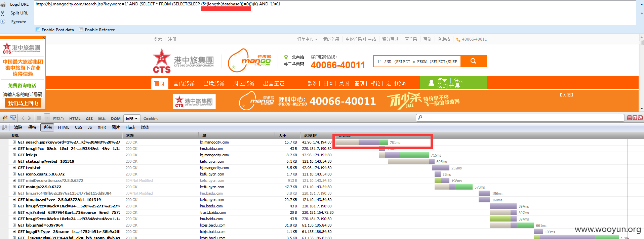The height and width of the screenshot is (239, 644).
Task: Click the HackBar URL text area
Action: (x=335, y=13)
